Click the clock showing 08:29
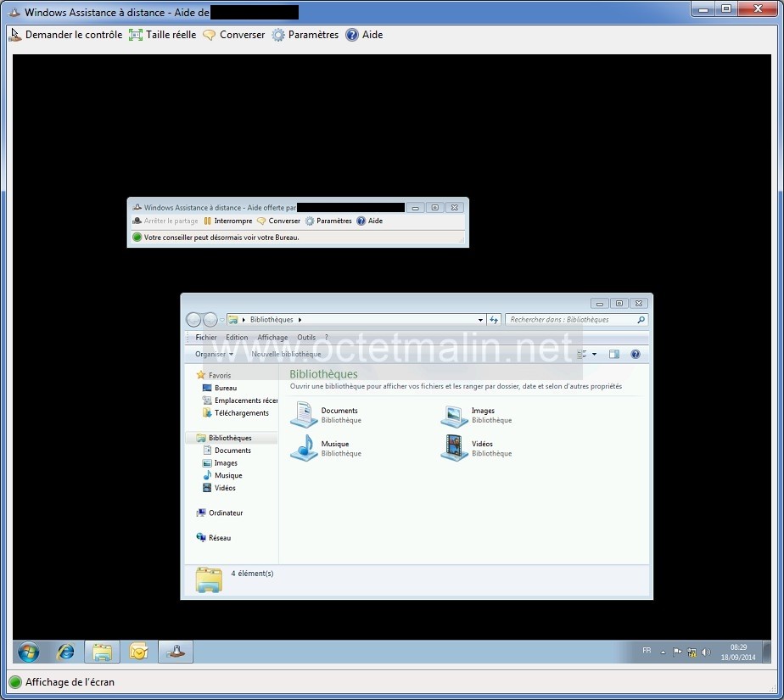The height and width of the screenshot is (700, 784). point(738,652)
